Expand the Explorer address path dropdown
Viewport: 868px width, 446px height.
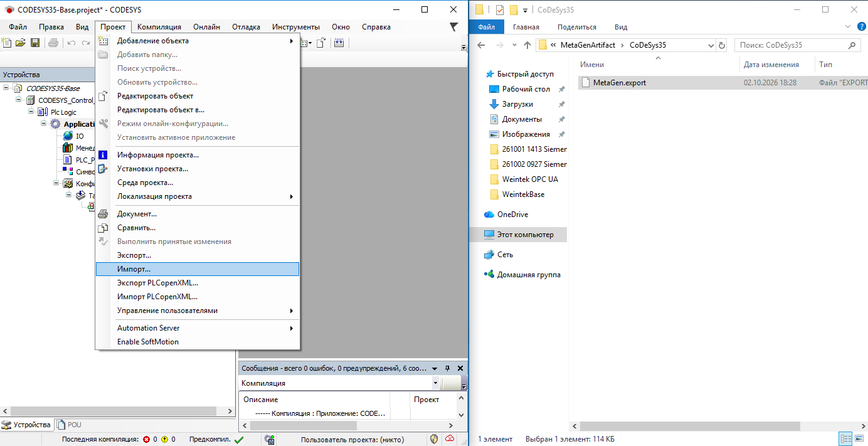pos(711,45)
